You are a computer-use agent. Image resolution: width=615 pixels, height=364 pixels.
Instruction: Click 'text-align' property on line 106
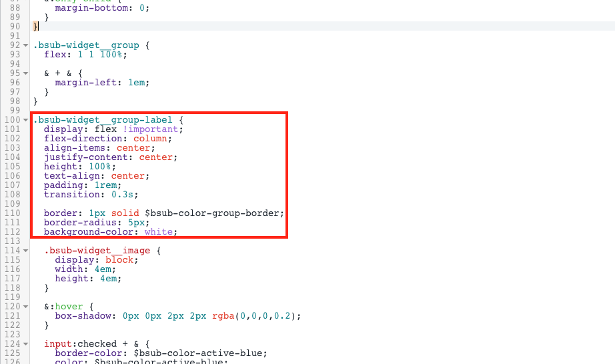(72, 176)
